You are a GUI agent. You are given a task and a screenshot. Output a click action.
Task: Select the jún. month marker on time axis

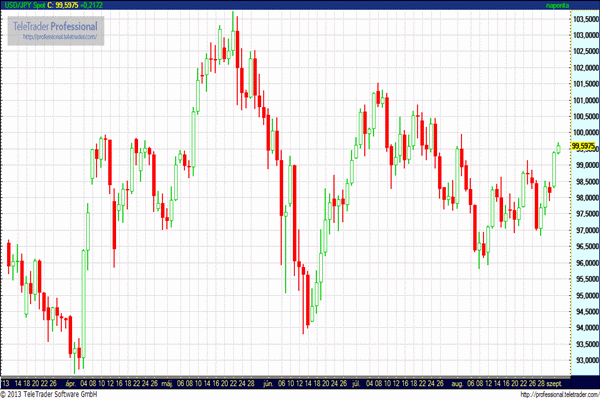click(267, 382)
